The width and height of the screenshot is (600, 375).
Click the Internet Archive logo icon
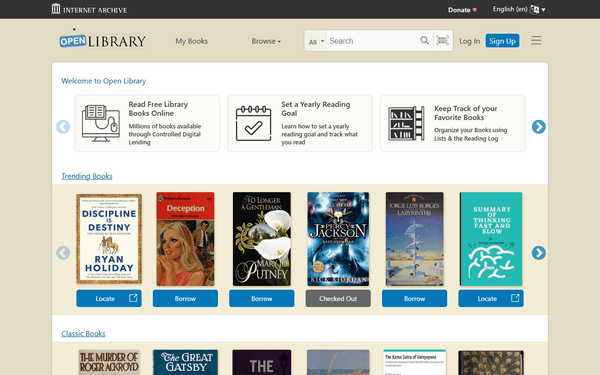56,8
